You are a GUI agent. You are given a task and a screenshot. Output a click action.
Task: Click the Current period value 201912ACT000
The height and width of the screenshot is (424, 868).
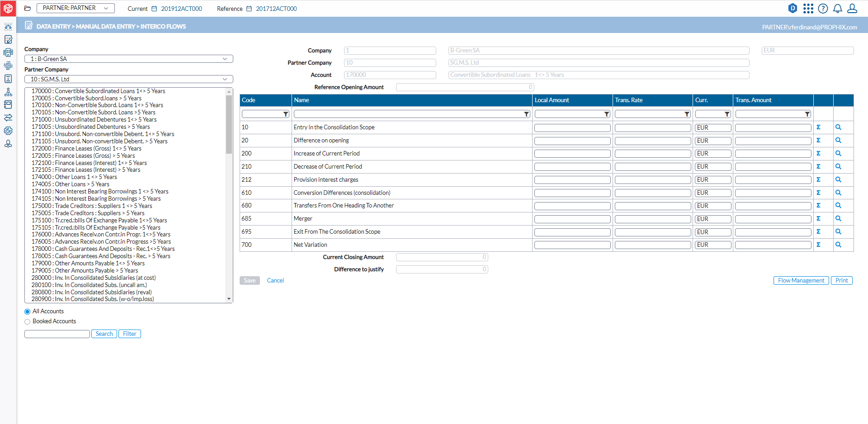pyautogui.click(x=182, y=9)
